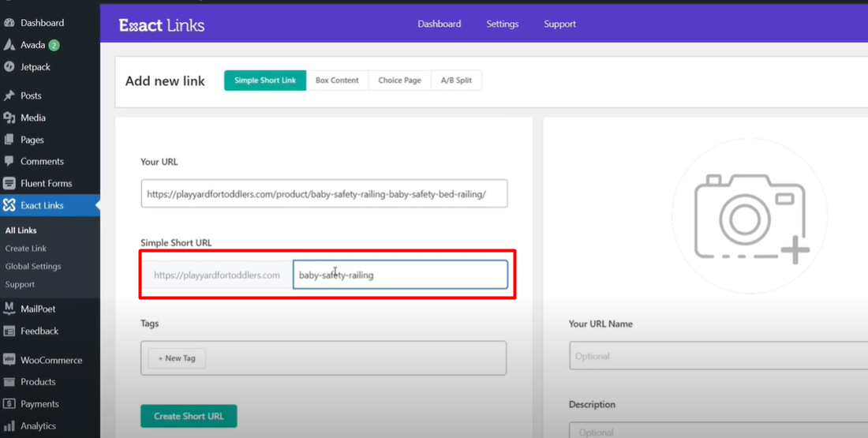Switch to the A/B Split tab

pyautogui.click(x=456, y=80)
